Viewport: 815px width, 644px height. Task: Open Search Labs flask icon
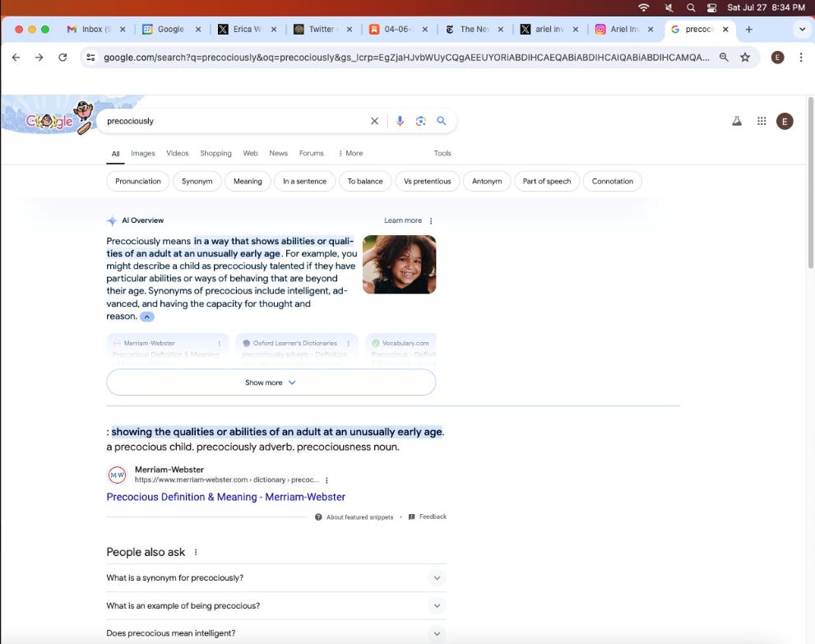click(737, 121)
